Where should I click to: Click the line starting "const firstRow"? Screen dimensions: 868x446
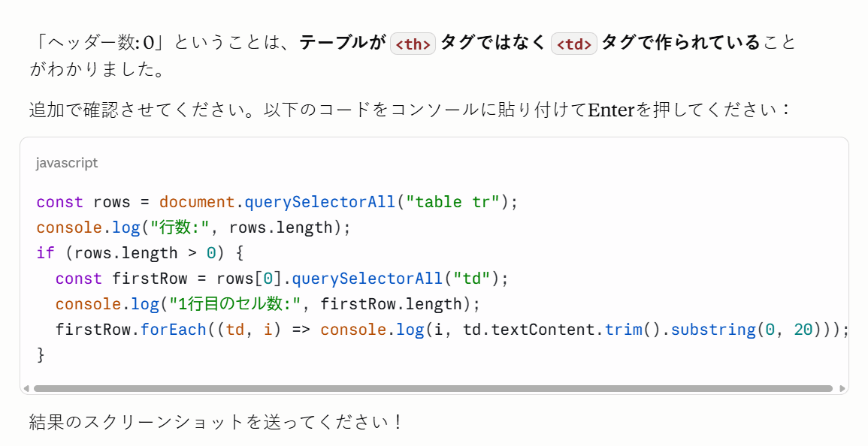pyautogui.click(x=281, y=279)
